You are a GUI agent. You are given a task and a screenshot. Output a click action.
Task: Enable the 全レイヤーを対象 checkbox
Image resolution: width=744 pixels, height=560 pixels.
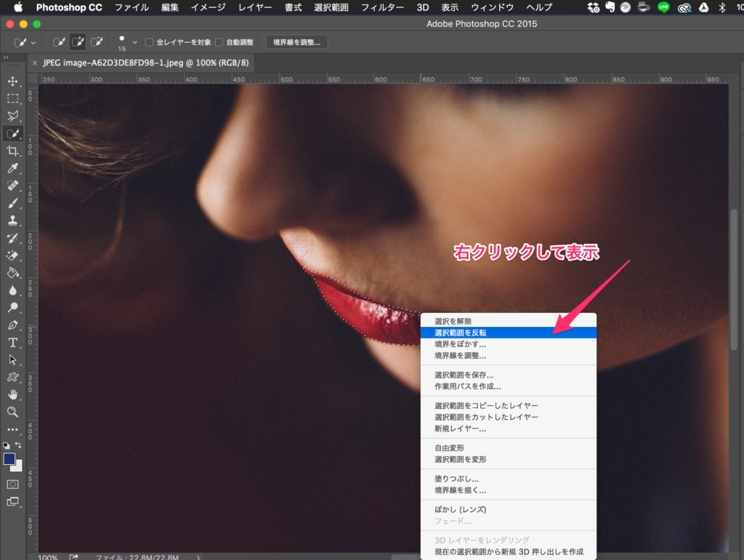click(149, 41)
